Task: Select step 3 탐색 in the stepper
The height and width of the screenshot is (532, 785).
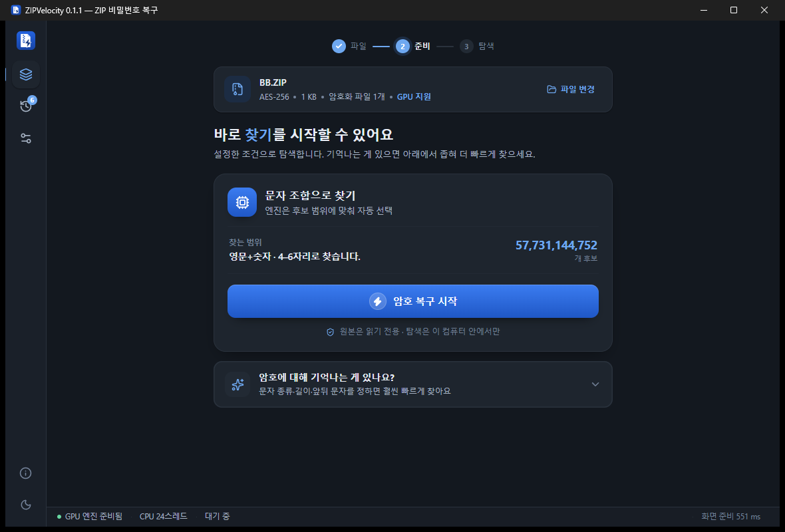Action: [477, 46]
